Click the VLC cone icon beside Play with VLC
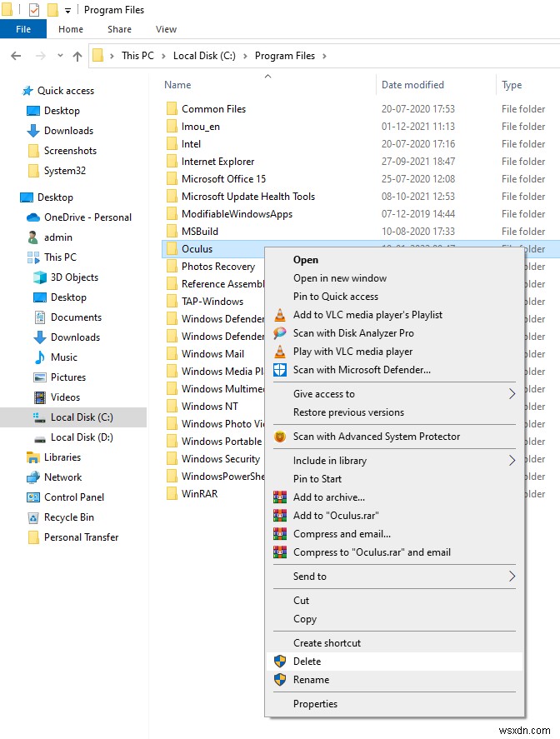 click(x=280, y=351)
